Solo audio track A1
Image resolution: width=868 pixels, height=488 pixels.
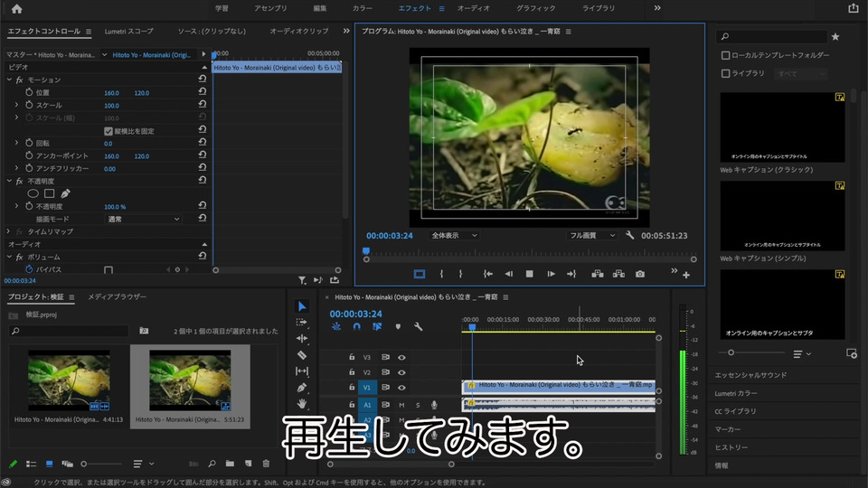tap(418, 405)
